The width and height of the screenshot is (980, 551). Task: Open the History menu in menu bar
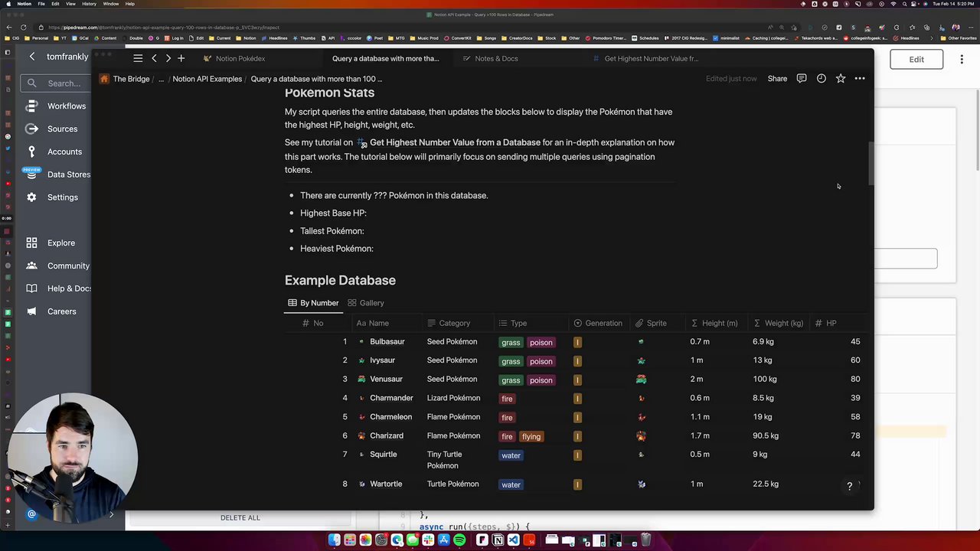point(89,4)
